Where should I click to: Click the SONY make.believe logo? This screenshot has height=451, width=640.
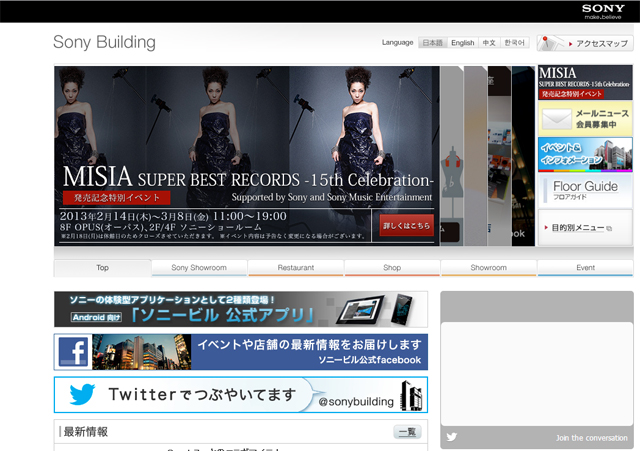click(603, 11)
